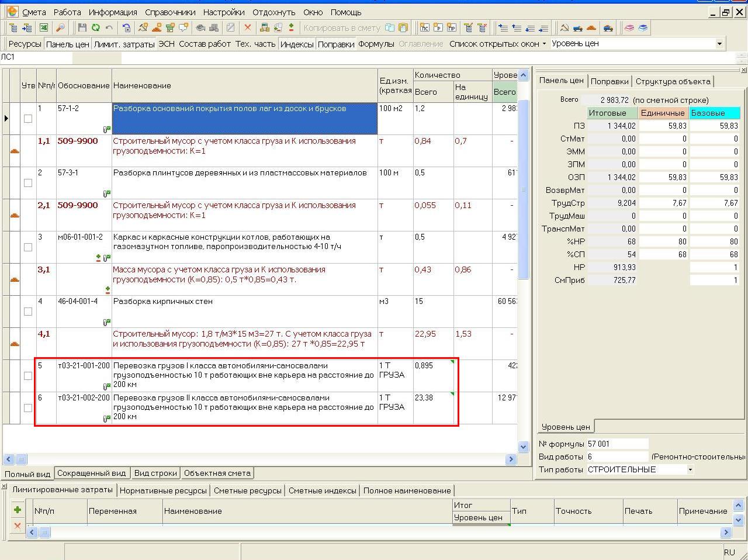Switch to the Сметные ресурсы tab
This screenshot has height=560, width=748.
pyautogui.click(x=247, y=490)
